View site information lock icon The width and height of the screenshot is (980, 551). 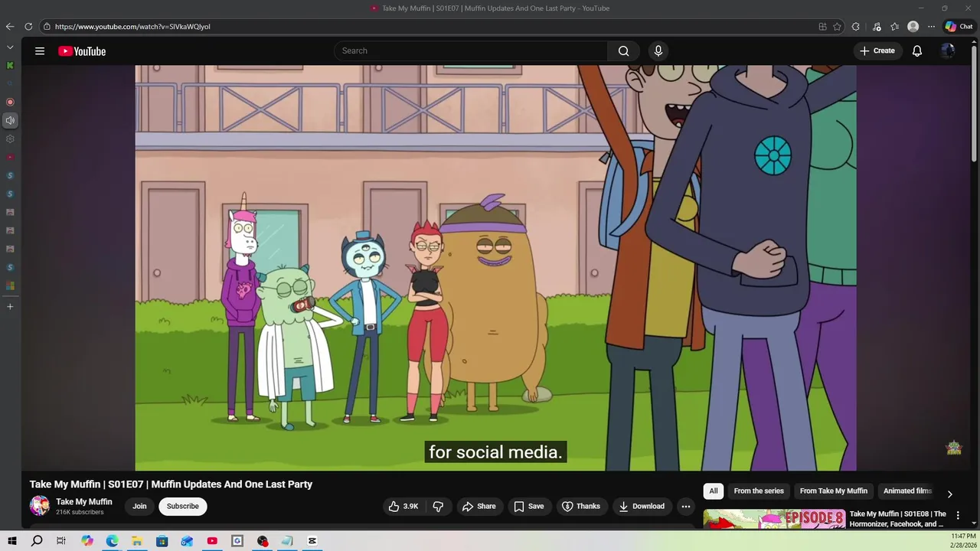click(x=47, y=27)
